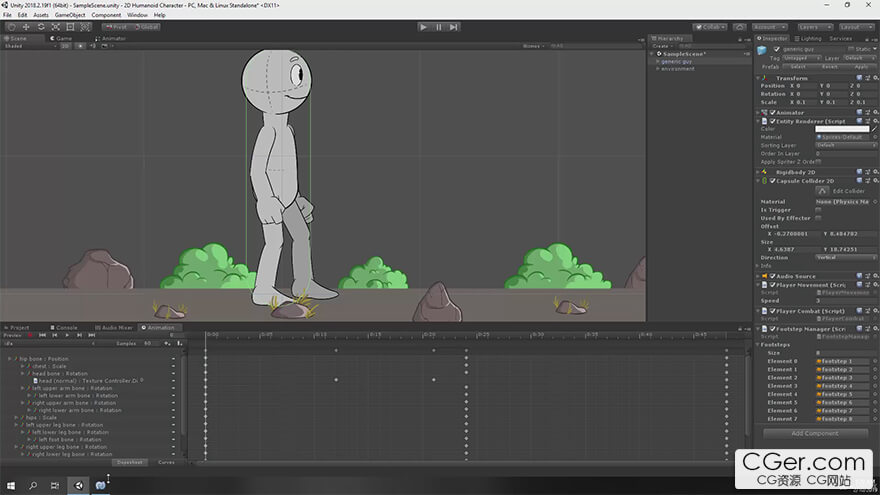The height and width of the screenshot is (495, 880).
Task: Toggle Used By Effector checkbox
Action: coord(818,218)
